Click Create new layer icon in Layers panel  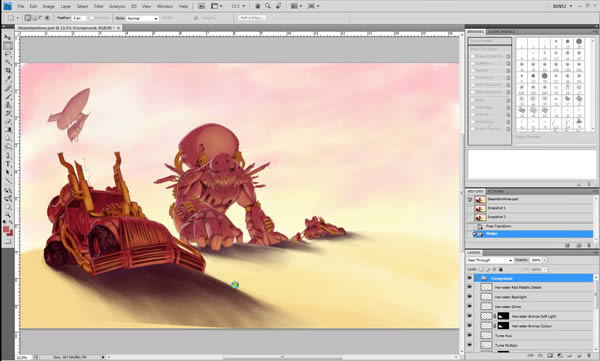(579, 356)
